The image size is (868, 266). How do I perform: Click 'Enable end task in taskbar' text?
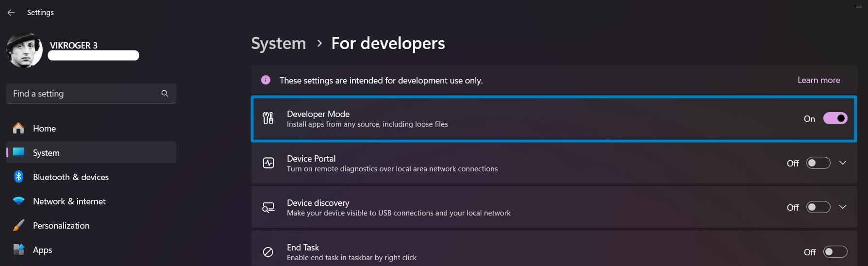coord(351,258)
